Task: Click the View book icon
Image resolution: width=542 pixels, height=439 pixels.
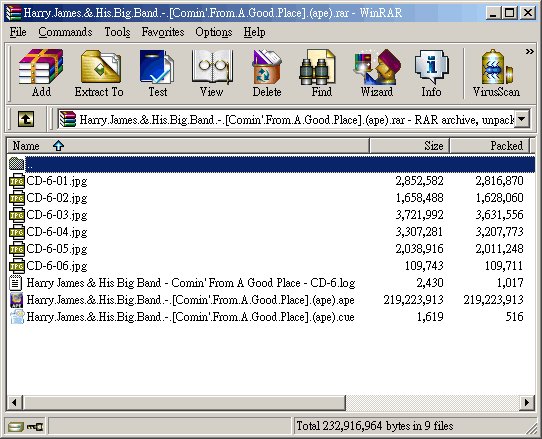Action: click(x=212, y=73)
